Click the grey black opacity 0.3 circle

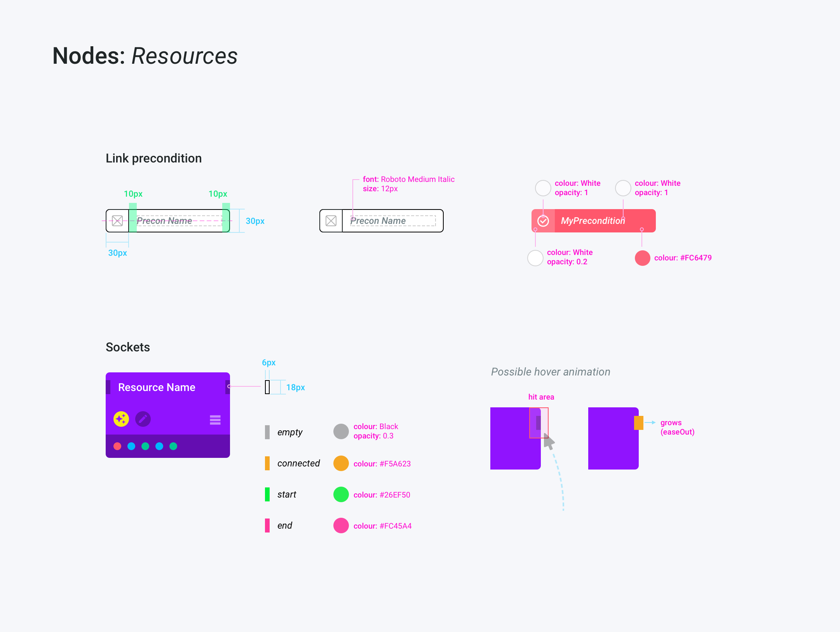[x=341, y=431]
